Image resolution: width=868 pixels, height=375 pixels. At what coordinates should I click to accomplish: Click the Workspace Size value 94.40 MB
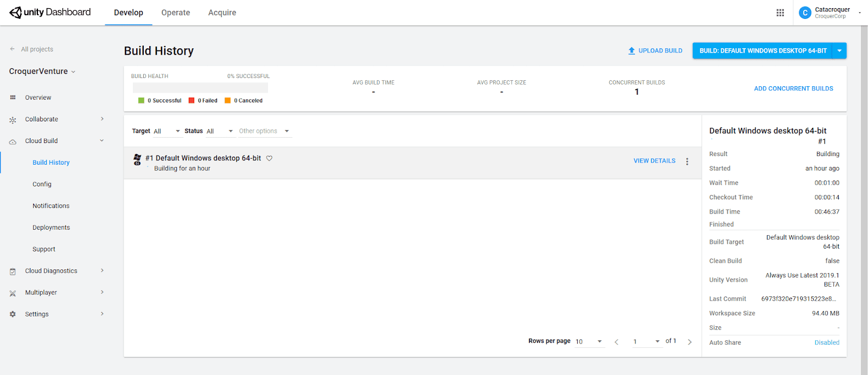[x=825, y=313]
